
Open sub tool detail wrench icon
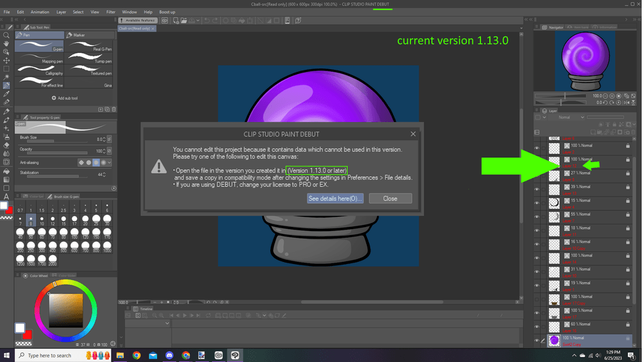[114, 189]
